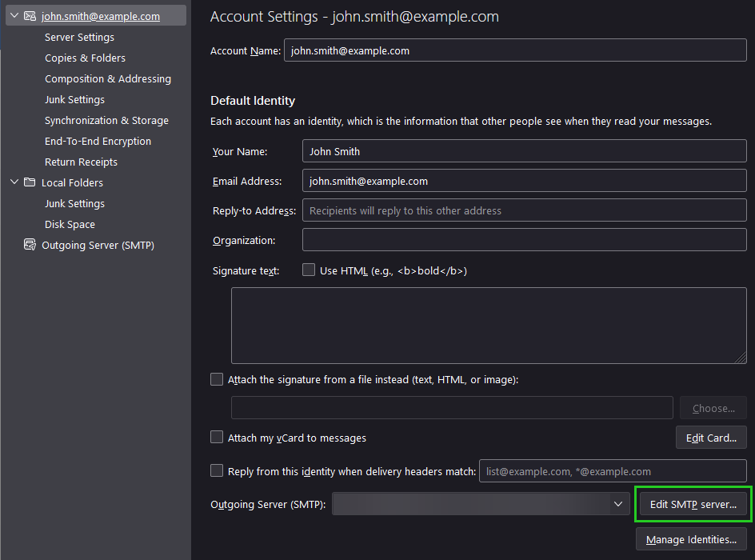This screenshot has height=560, width=755.
Task: Enable Reply from this identity checkbox
Action: coord(217,471)
